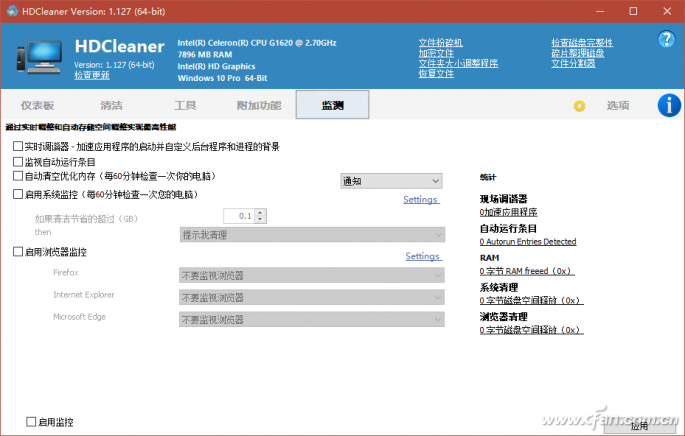Click the yellow gear options icon

pyautogui.click(x=578, y=106)
